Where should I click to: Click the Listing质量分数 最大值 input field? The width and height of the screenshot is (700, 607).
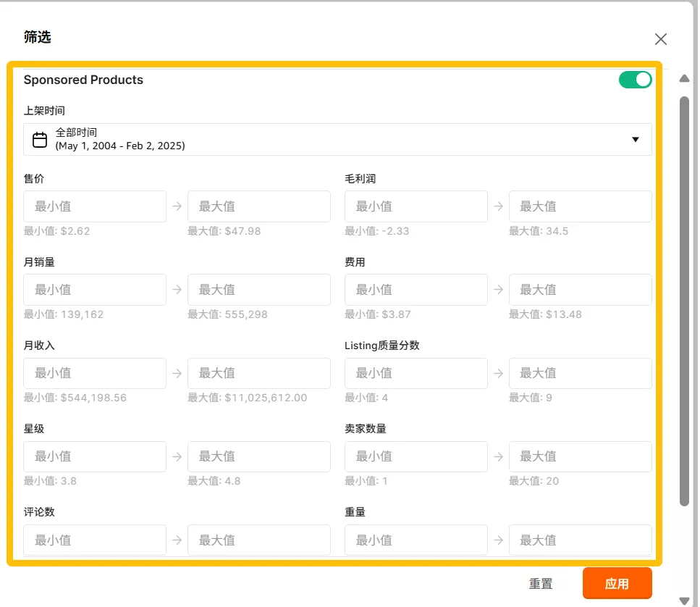click(580, 373)
